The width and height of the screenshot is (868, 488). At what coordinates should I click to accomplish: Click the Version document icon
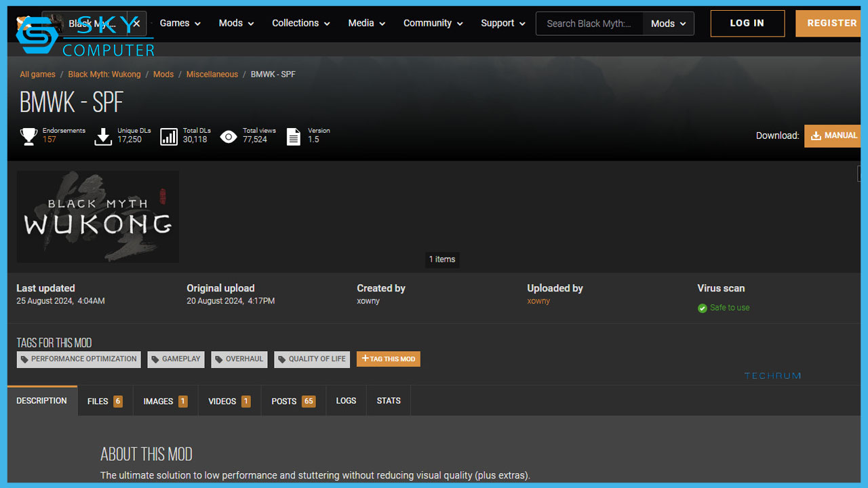click(x=293, y=136)
